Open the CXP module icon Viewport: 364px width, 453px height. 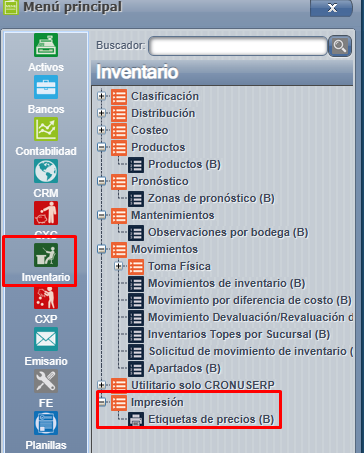coord(46,297)
